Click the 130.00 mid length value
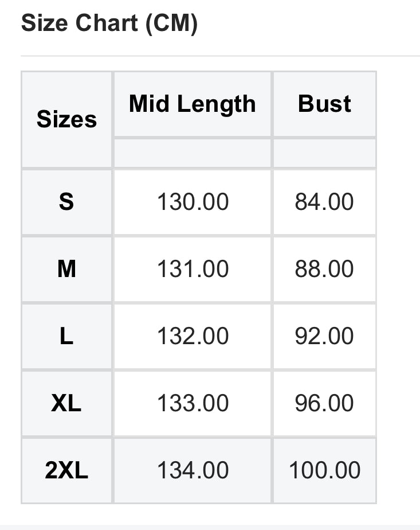 [193, 202]
